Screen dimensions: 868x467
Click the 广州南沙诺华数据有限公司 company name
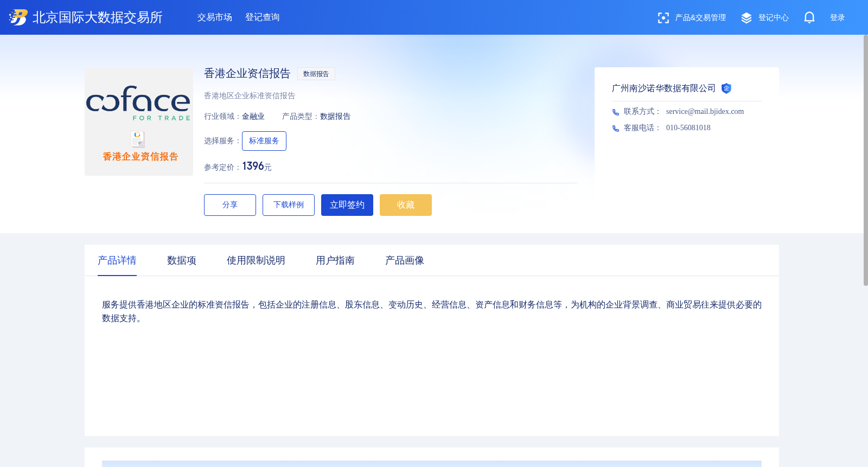coord(663,88)
